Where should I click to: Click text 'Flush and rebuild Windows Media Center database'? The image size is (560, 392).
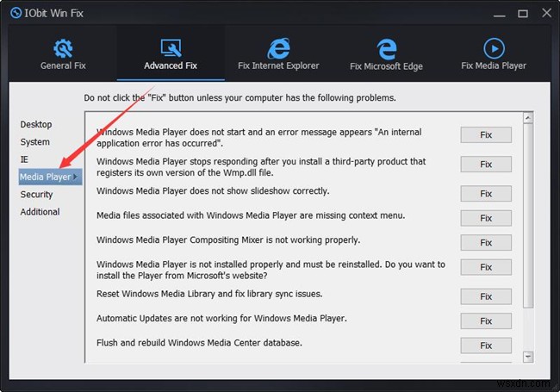pyautogui.click(x=199, y=343)
